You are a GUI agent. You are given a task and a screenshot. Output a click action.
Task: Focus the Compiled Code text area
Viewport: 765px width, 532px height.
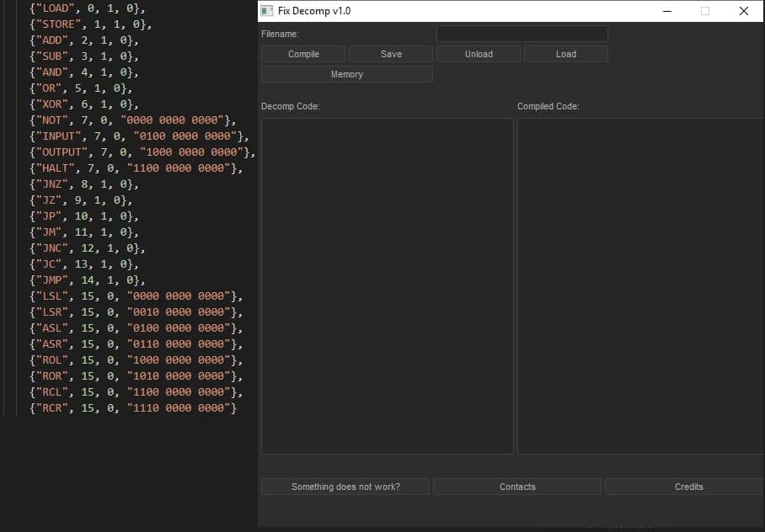click(x=640, y=285)
